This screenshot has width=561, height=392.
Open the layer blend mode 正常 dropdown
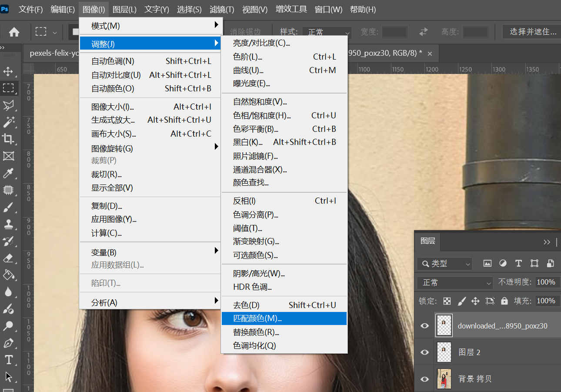coord(454,283)
